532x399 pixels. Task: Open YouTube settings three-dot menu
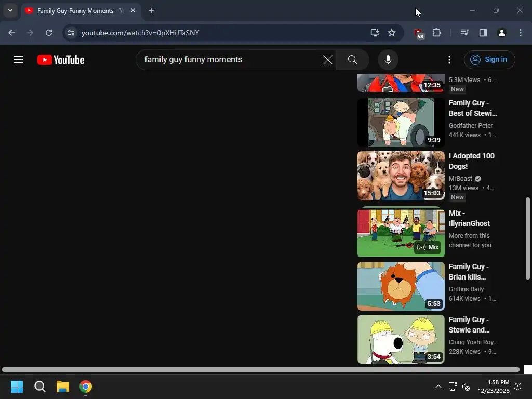pos(449,60)
